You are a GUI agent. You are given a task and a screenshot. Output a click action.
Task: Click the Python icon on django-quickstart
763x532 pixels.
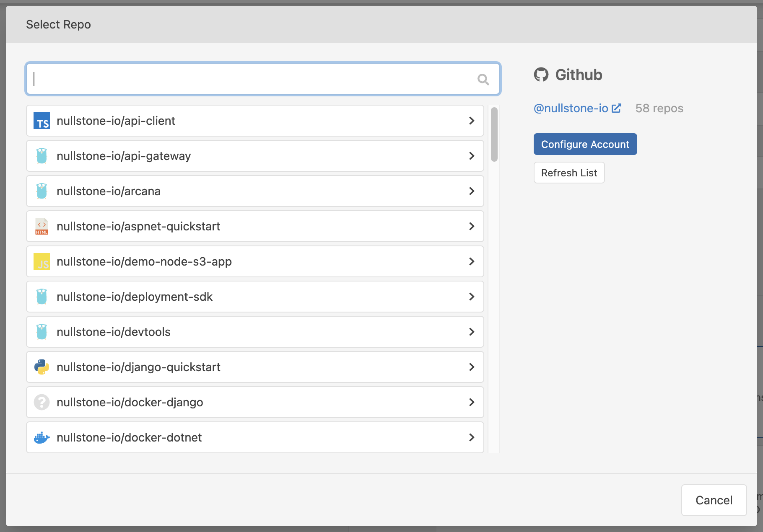tap(41, 367)
